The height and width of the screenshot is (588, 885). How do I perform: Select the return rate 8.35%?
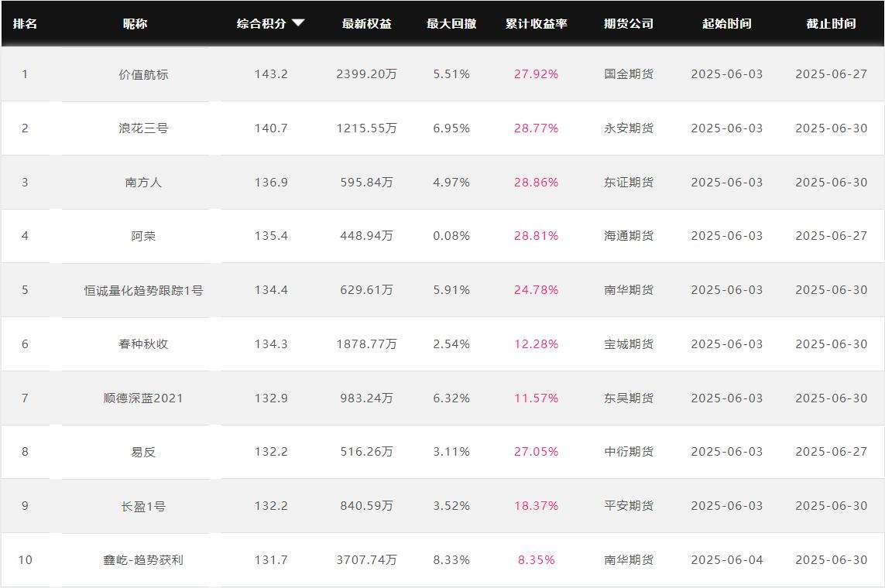(x=537, y=560)
